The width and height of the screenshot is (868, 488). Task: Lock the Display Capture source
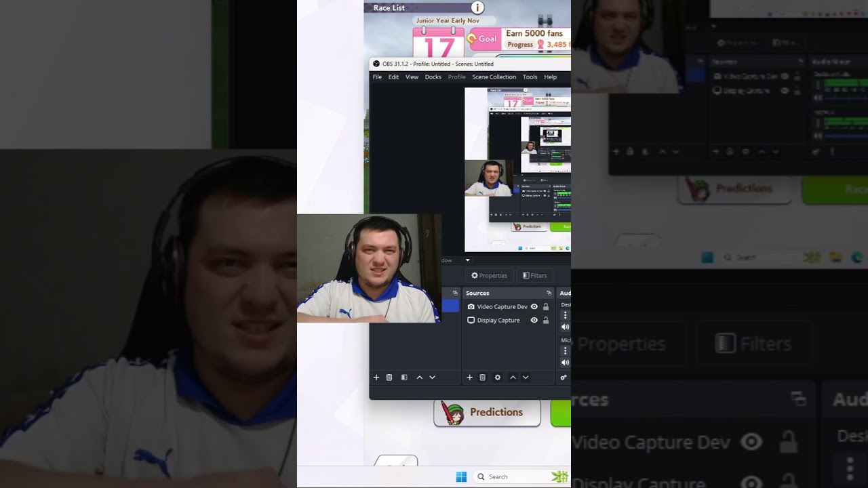click(x=545, y=320)
